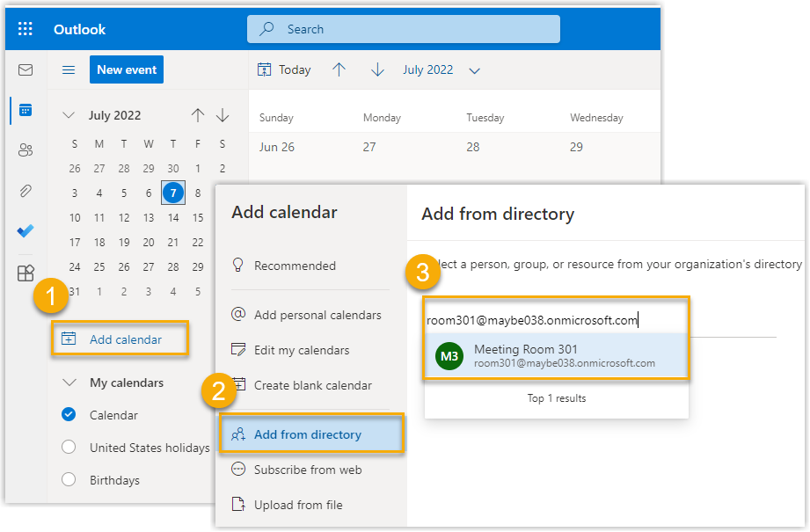This screenshot has height=532, width=810.
Task: Open the Files paperclip icon
Action: (x=26, y=191)
